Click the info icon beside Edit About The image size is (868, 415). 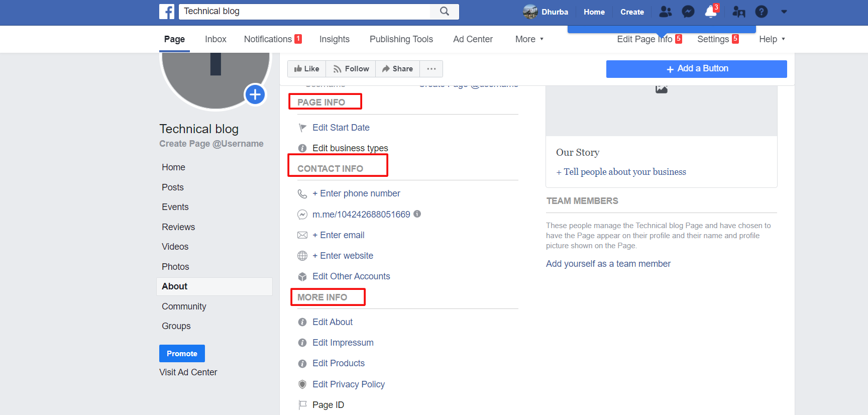point(302,322)
